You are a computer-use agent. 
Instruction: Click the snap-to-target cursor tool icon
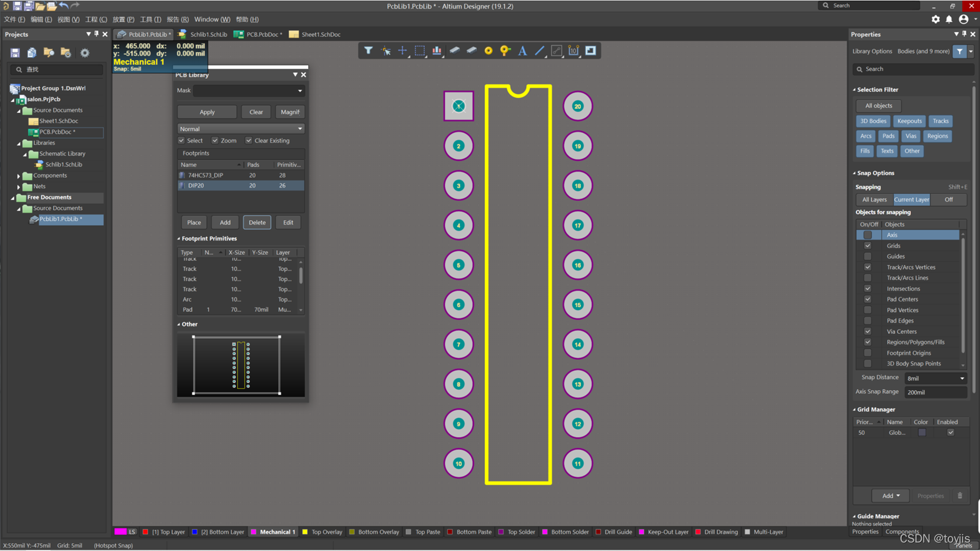pyautogui.click(x=385, y=50)
